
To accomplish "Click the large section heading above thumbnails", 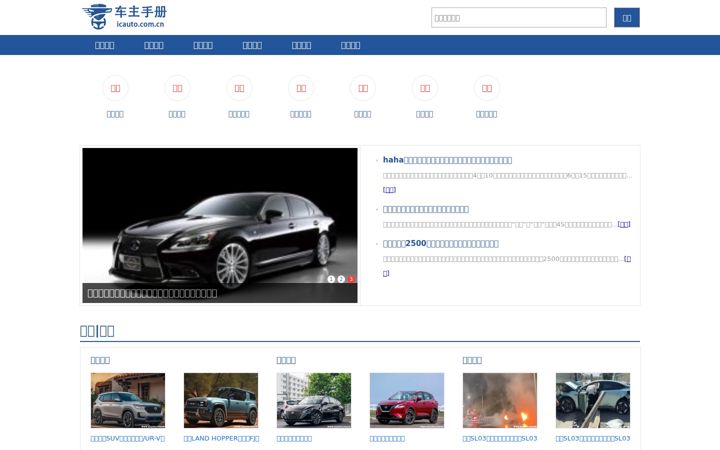I will pos(97,331).
